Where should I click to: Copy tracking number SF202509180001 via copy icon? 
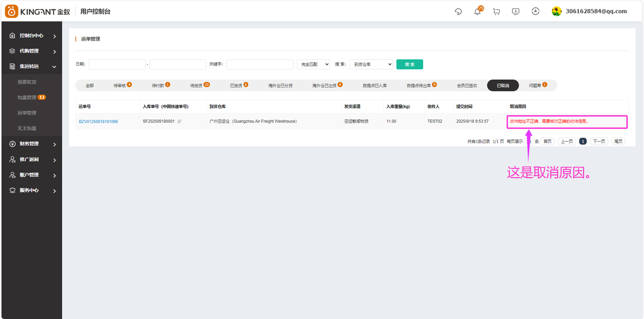(179, 121)
